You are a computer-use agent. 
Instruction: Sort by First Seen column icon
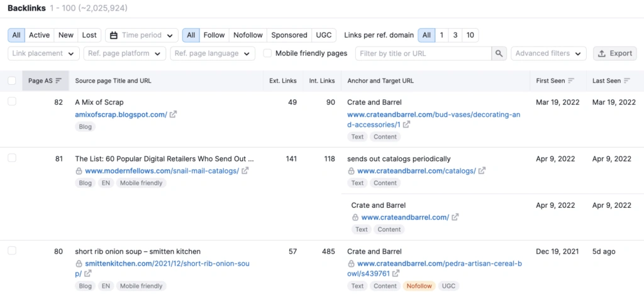571,81
